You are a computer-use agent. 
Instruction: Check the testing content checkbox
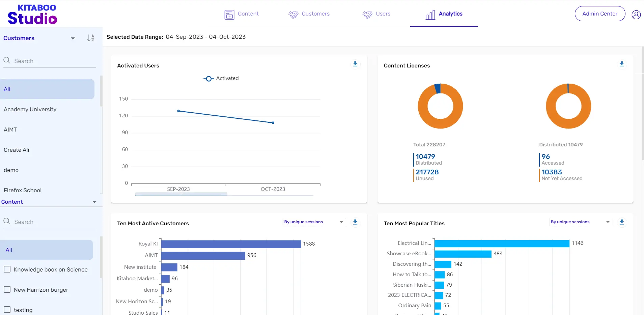click(x=7, y=310)
